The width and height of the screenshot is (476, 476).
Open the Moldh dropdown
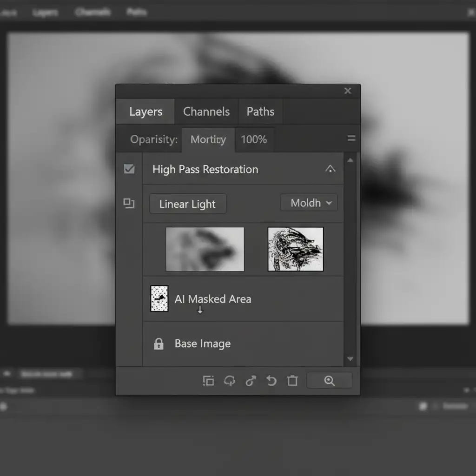click(309, 203)
